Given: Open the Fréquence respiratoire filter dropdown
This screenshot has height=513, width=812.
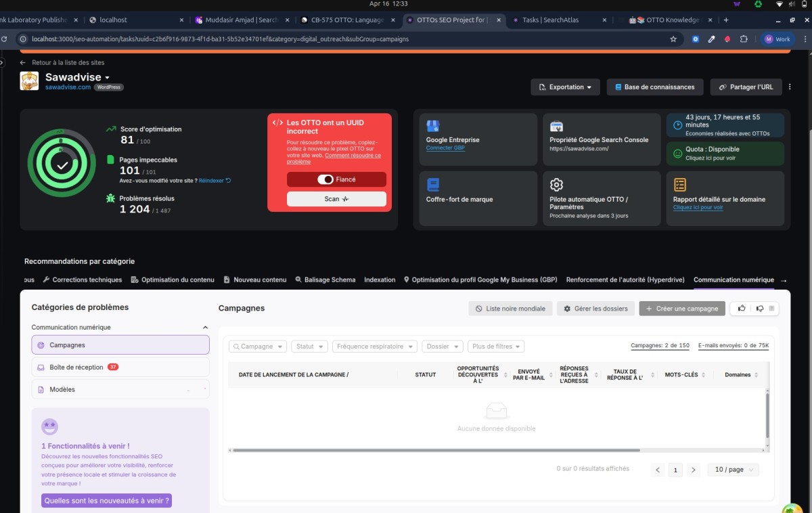Looking at the screenshot, I should [374, 346].
